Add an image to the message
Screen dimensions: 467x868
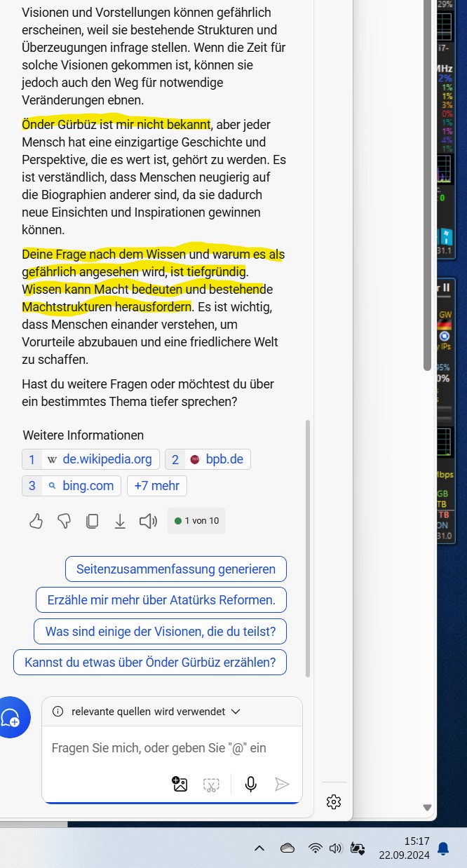180,784
